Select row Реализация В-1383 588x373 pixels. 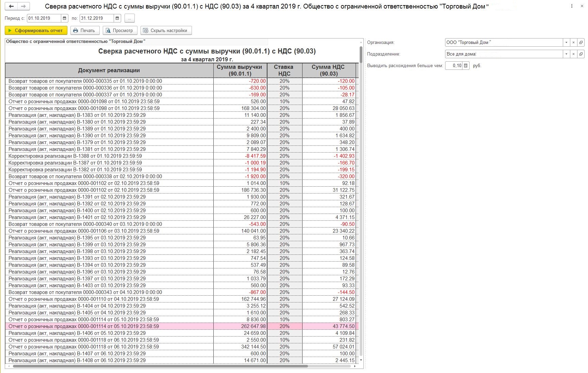click(182, 115)
